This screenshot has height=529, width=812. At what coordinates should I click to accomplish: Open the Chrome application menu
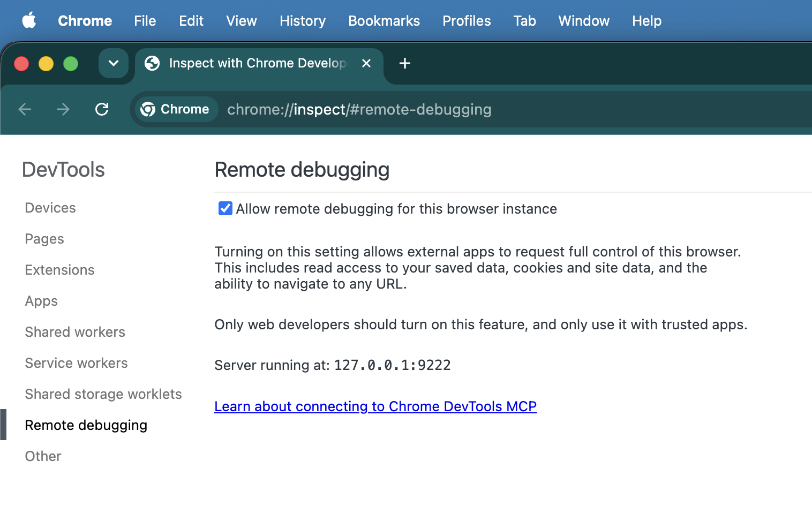click(x=85, y=21)
